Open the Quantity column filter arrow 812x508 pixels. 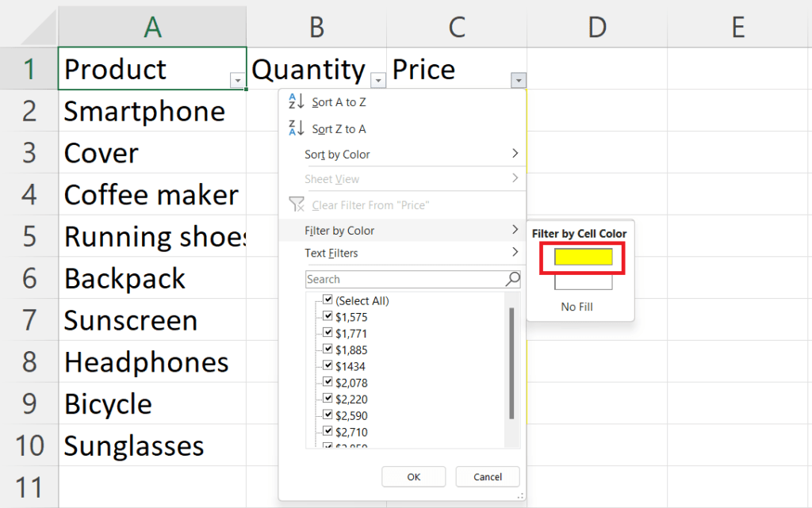pyautogui.click(x=378, y=80)
